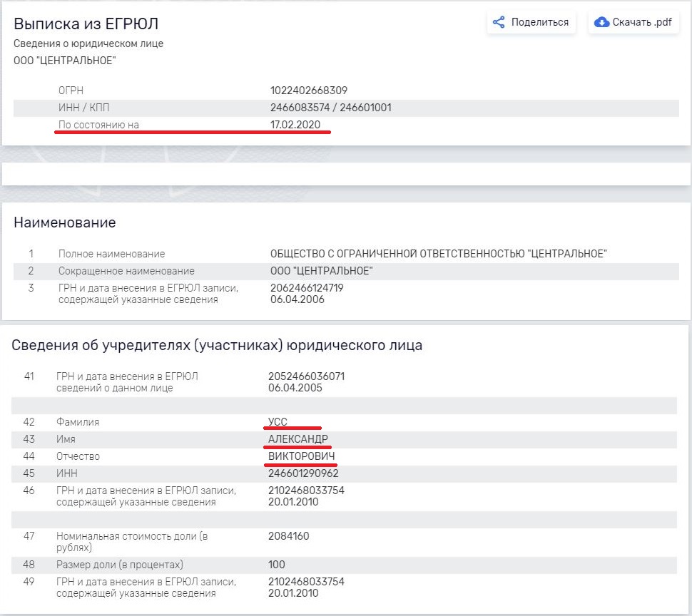This screenshot has height=616, width=692.
Task: Click the founder ИНН value 246601290962
Action: (303, 473)
